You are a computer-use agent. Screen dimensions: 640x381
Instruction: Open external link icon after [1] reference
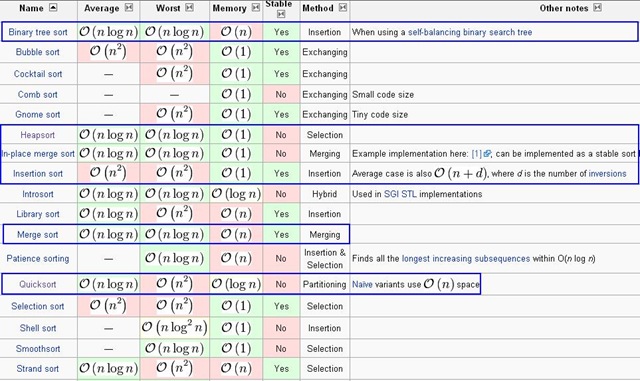pyautogui.click(x=487, y=154)
